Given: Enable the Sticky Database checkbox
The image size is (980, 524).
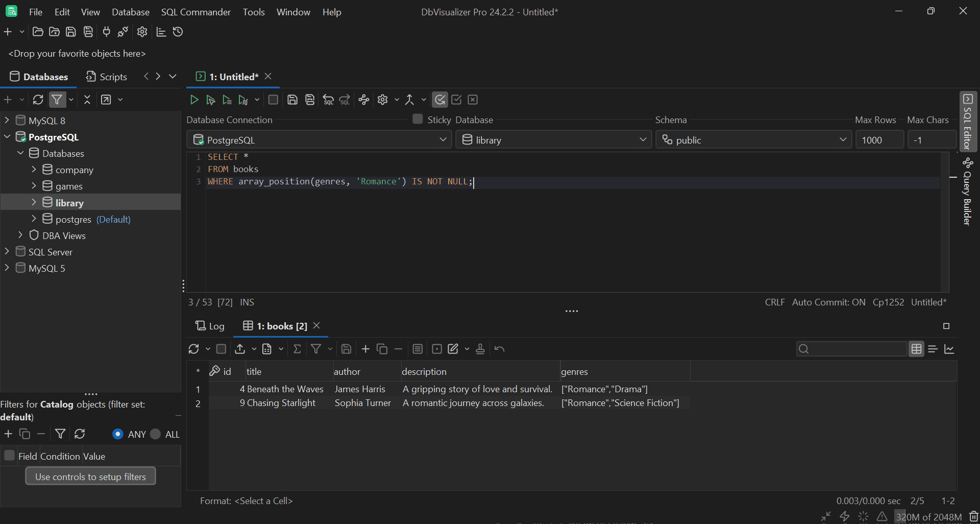Looking at the screenshot, I should [418, 119].
